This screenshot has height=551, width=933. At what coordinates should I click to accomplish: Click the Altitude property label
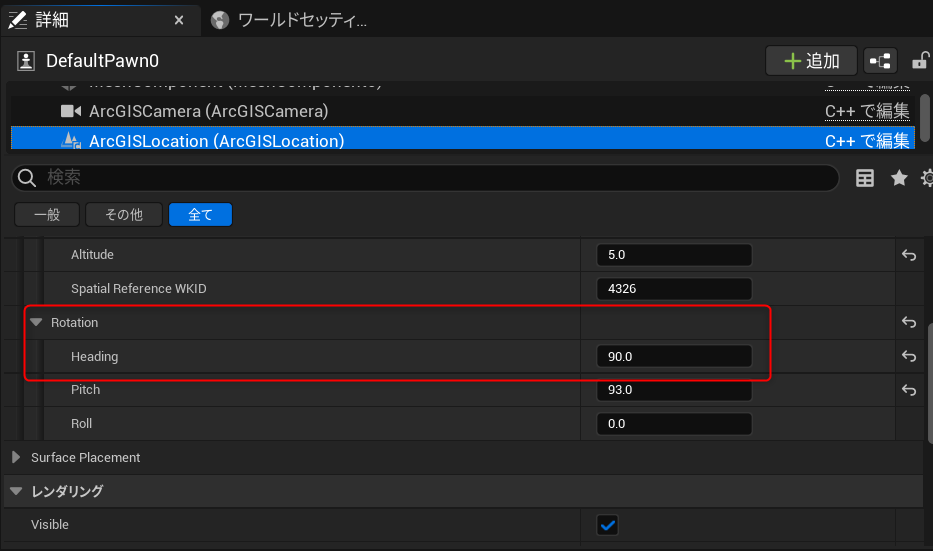[x=92, y=255]
